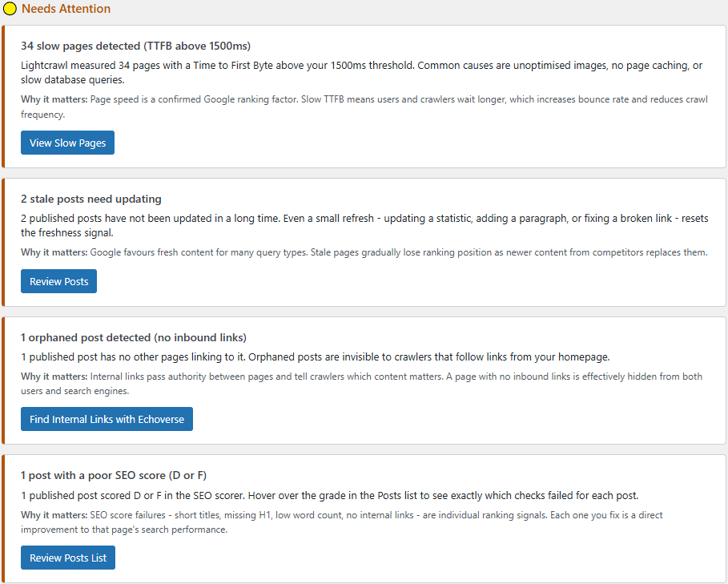The width and height of the screenshot is (728, 584).
Task: Open Review Posts List button
Action: tap(67, 558)
